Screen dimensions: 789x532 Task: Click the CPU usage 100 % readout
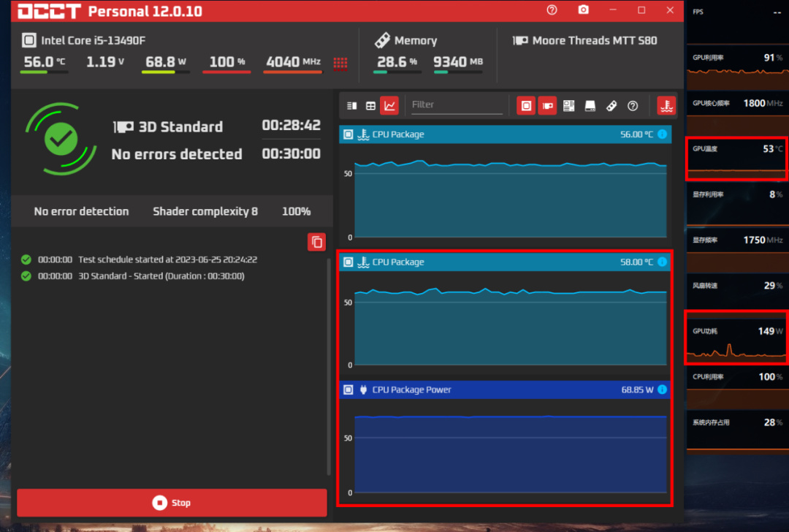point(227,62)
